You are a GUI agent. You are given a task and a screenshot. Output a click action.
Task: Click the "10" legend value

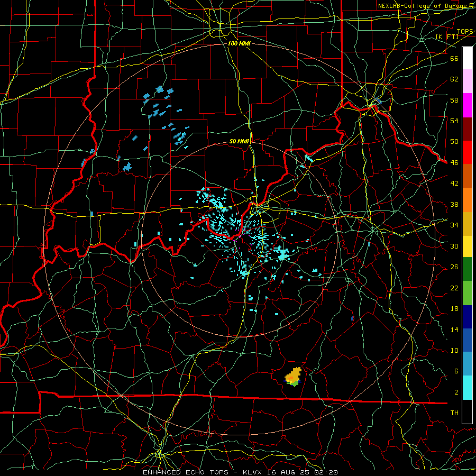[454, 350]
